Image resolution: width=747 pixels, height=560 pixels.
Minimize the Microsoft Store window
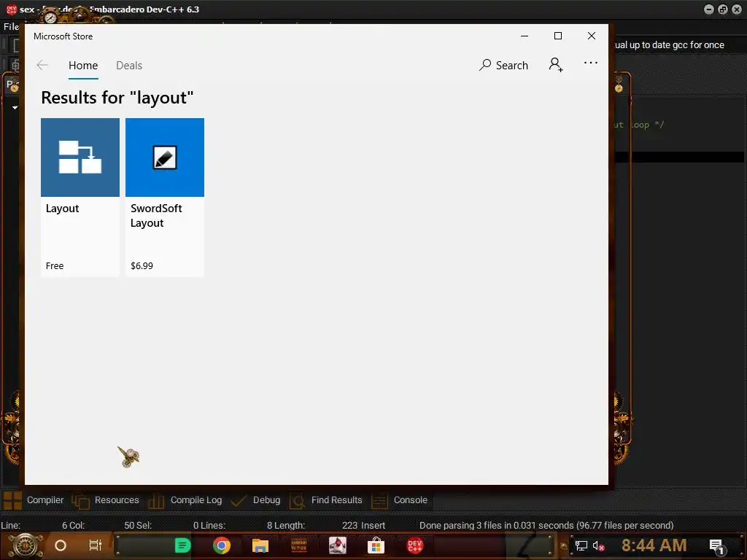point(525,36)
